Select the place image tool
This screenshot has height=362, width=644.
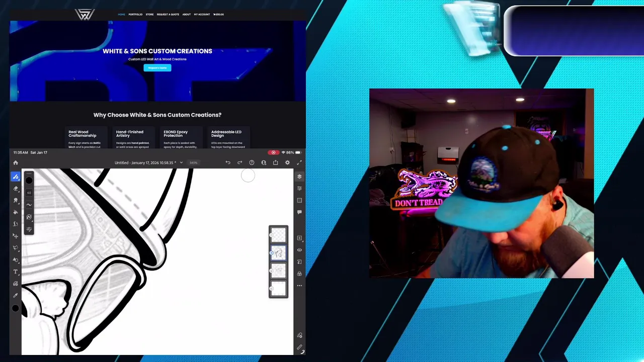pos(16,284)
